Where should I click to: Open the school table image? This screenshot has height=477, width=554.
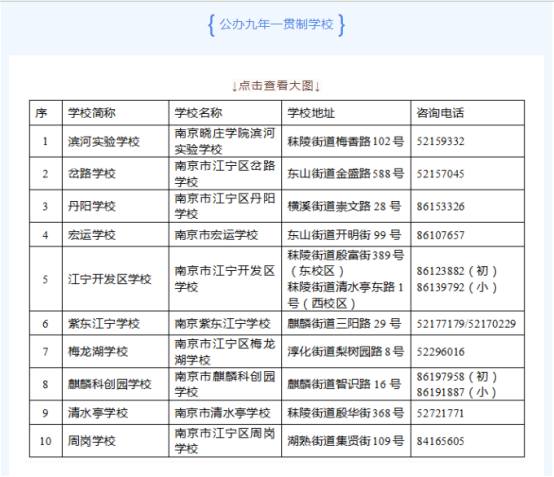277,279
